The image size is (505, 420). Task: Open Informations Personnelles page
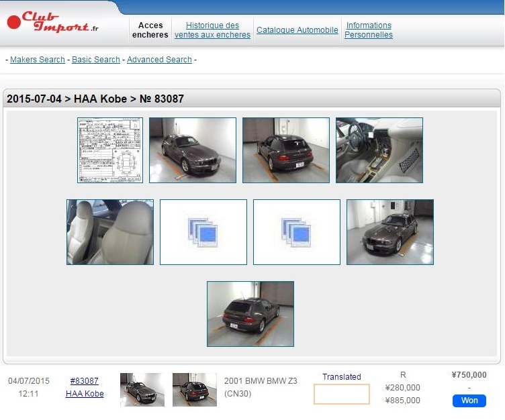[x=369, y=30]
